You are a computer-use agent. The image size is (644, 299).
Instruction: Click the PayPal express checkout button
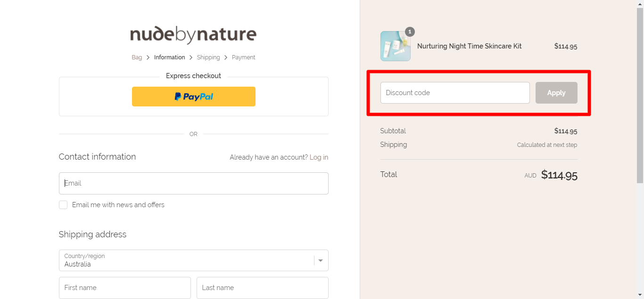(x=194, y=97)
